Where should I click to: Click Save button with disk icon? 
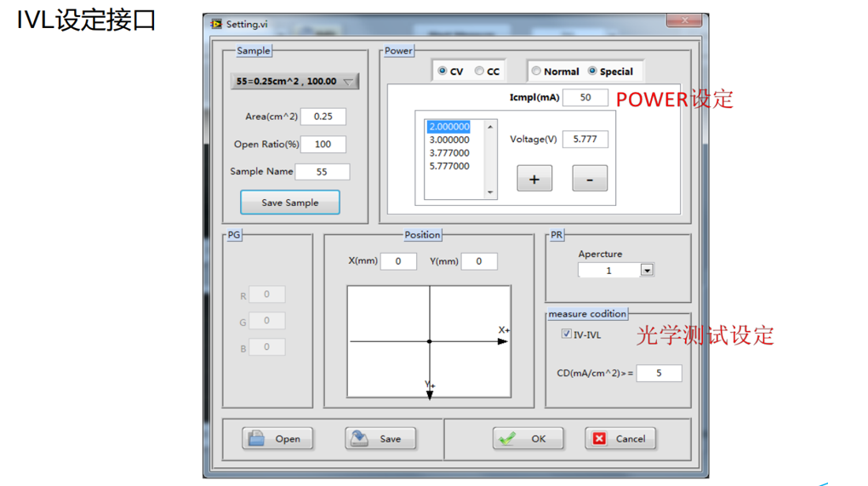pyautogui.click(x=380, y=438)
